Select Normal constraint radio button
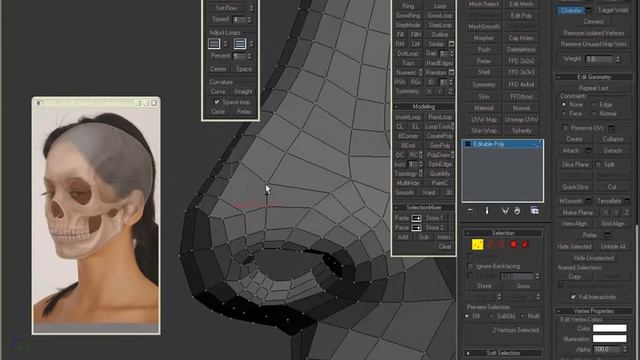The width and height of the screenshot is (640, 360). click(594, 113)
